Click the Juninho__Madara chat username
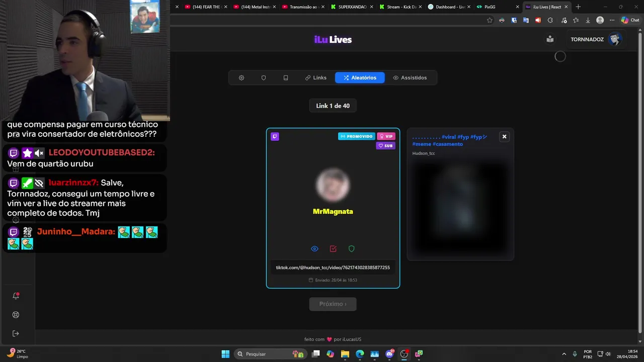The image size is (644, 362). coord(76,232)
